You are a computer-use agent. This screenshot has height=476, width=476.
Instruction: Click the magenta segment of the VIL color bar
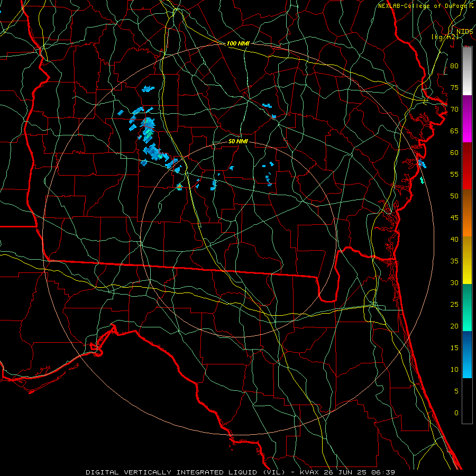point(467,118)
